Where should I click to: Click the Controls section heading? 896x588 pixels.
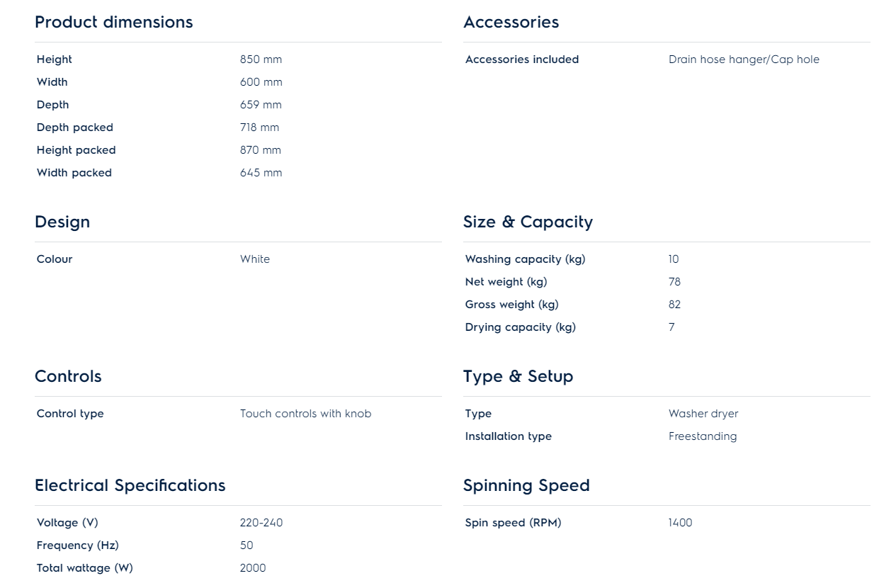(68, 376)
